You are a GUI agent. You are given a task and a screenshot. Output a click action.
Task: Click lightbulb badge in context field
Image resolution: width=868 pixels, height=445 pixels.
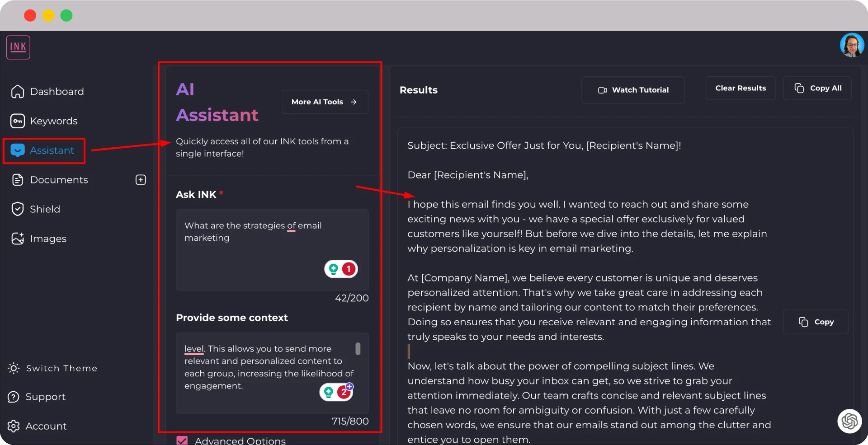coord(329,392)
